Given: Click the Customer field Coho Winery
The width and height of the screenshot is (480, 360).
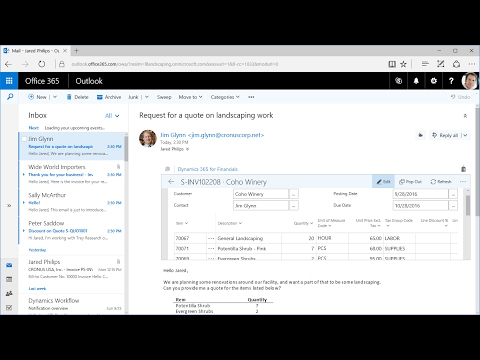Looking at the screenshot, I should [261, 194].
